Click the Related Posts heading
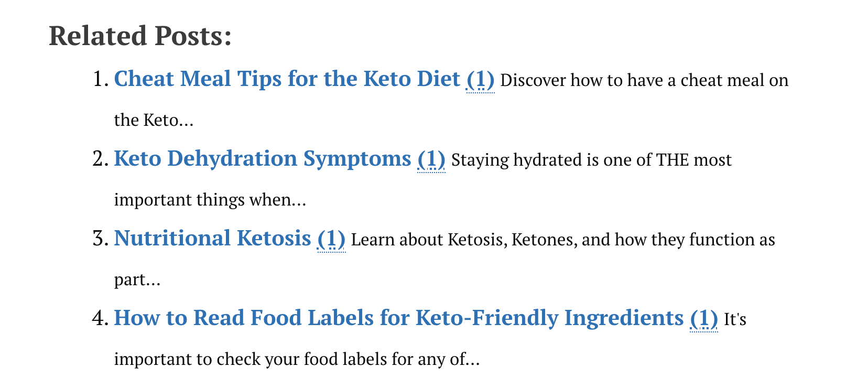This screenshot has height=388, width=868. click(x=140, y=36)
